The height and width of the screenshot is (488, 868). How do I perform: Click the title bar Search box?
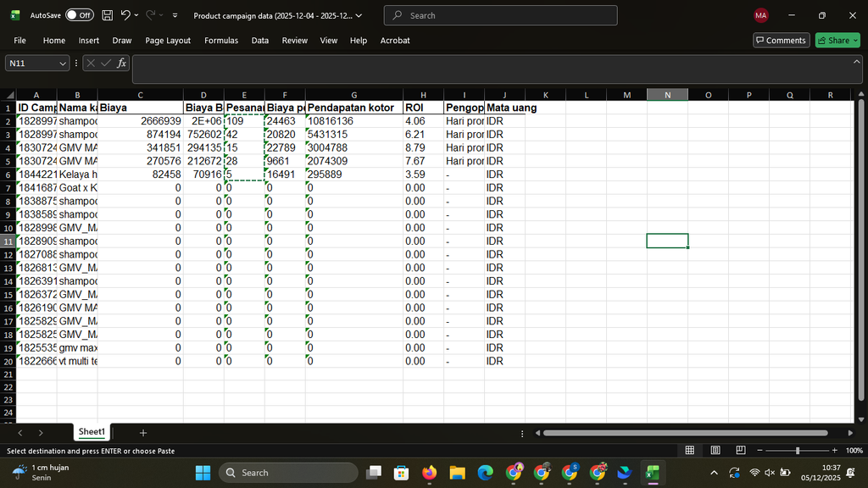pyautogui.click(x=500, y=15)
